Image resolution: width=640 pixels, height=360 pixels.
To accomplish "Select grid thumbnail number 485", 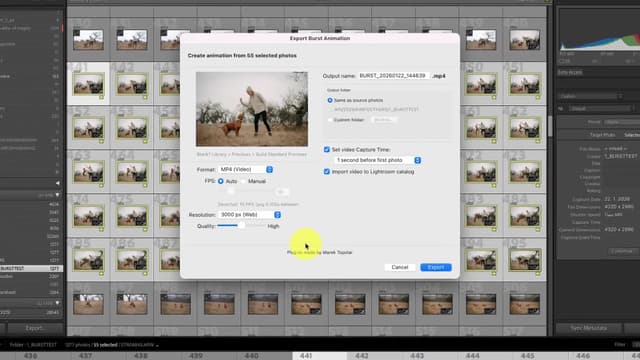I will pyautogui.click(x=88, y=260).
